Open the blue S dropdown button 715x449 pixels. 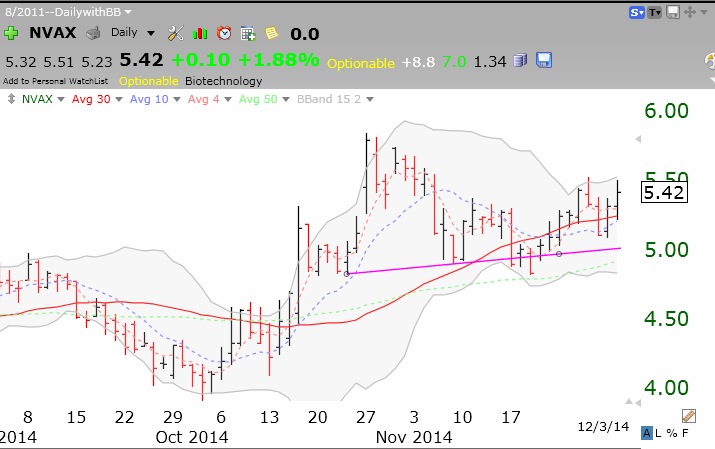[637, 12]
